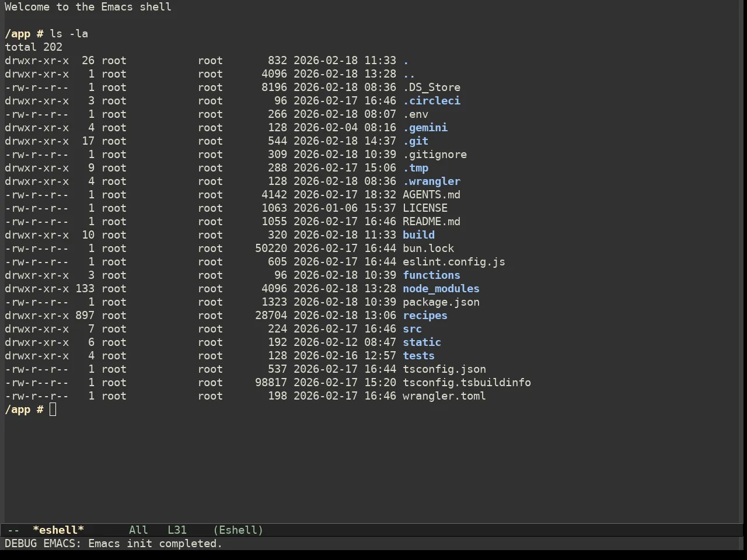Image resolution: width=747 pixels, height=560 pixels.
Task: Click the 'Welcome to the Emacs shell' line
Action: [x=88, y=7]
